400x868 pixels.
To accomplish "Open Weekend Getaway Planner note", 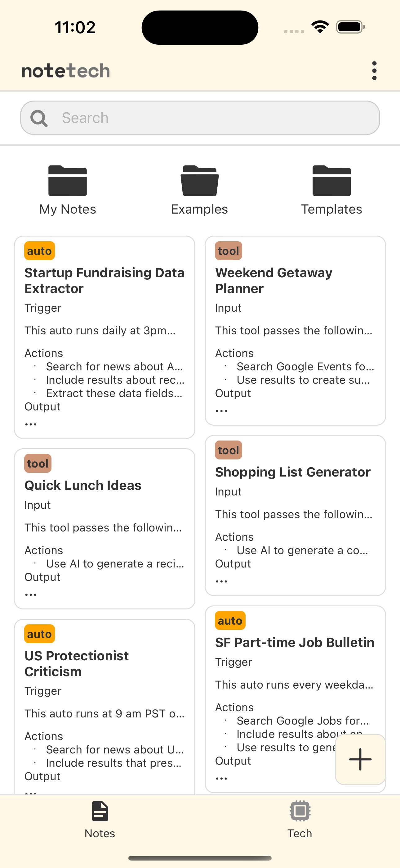I will point(273,280).
